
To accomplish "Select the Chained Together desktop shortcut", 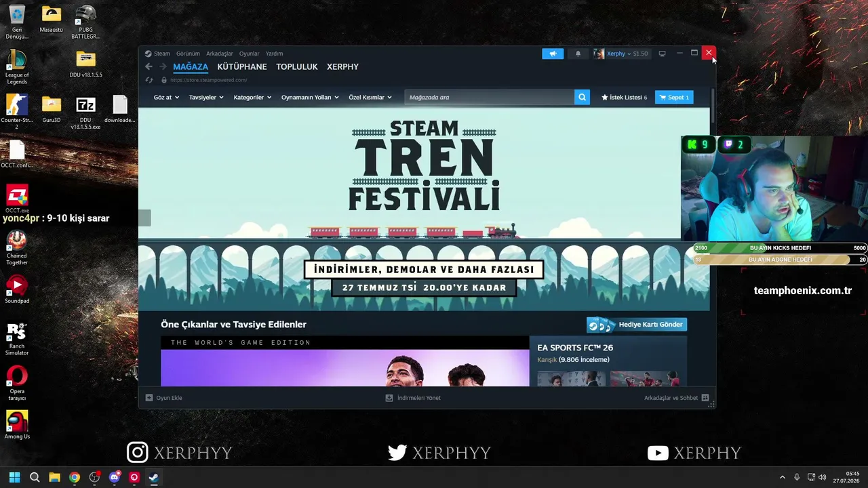I will (x=17, y=248).
